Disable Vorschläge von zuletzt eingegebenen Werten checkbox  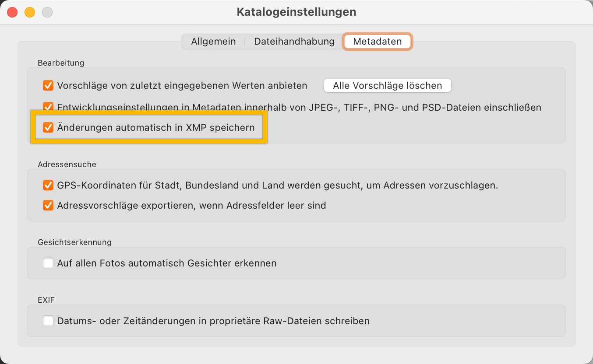coord(48,85)
